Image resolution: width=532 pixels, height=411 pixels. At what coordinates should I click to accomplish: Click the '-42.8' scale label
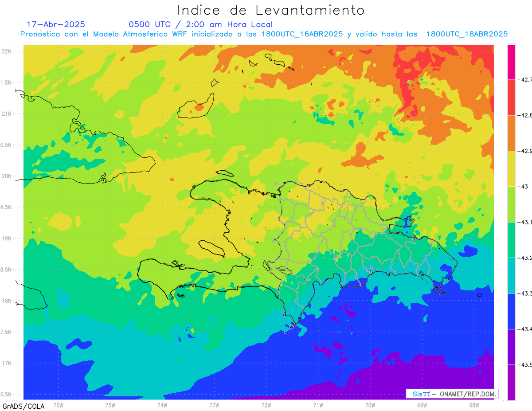524,115
